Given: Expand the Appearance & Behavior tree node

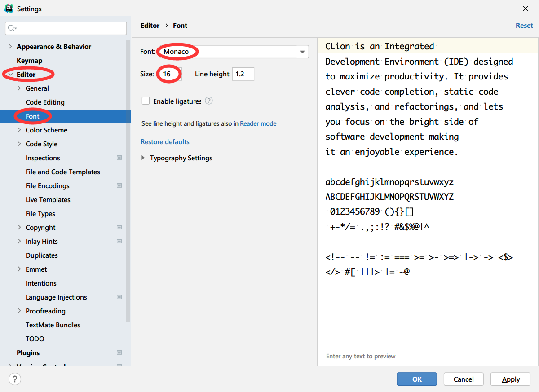Looking at the screenshot, I should [x=10, y=47].
